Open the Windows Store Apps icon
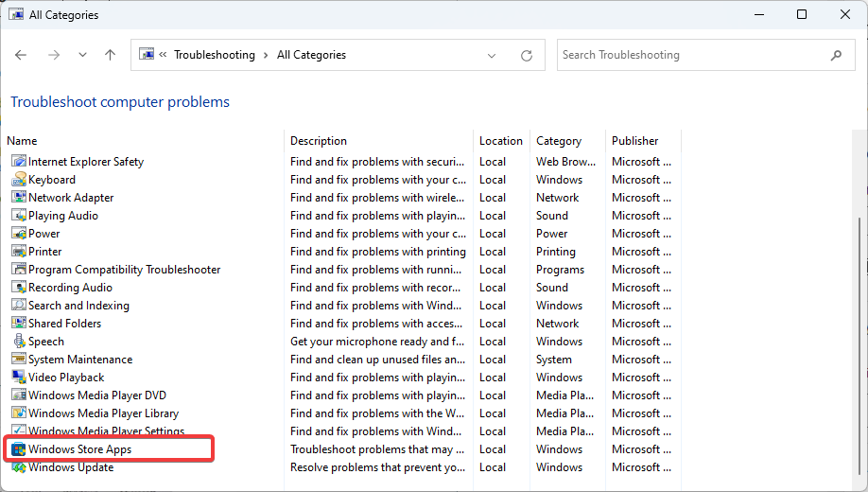The image size is (868, 492). 19,449
